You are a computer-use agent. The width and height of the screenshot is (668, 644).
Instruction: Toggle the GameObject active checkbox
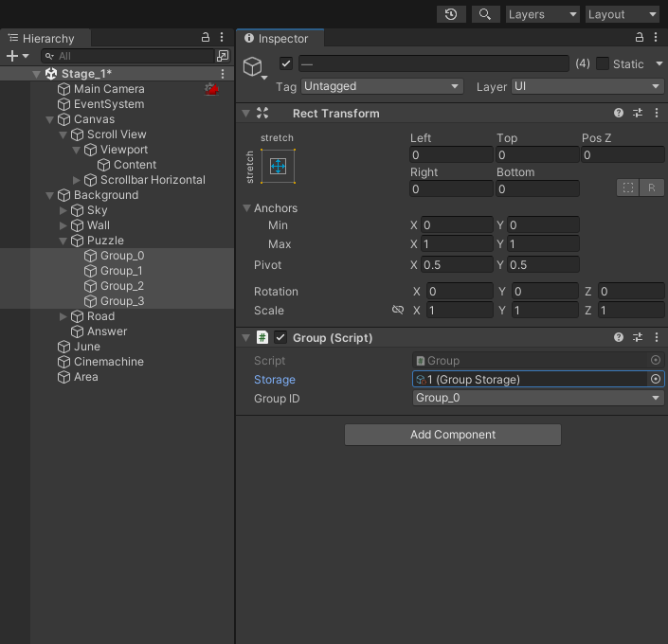click(286, 63)
